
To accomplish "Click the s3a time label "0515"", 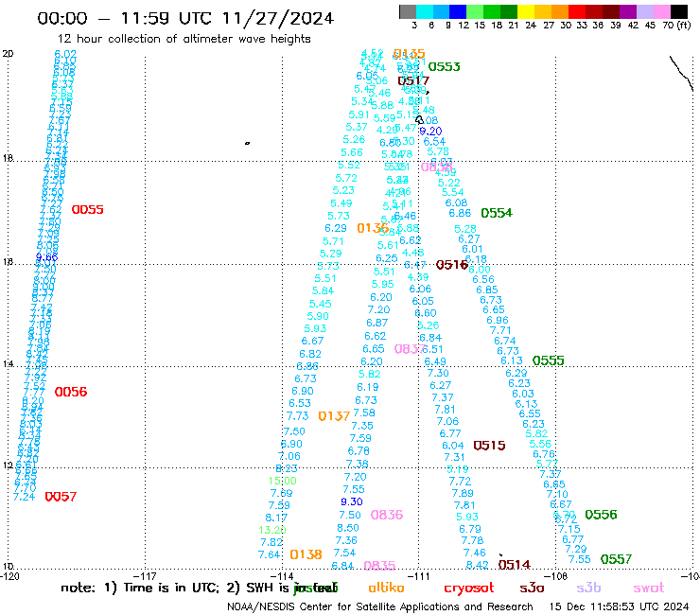I will tap(489, 446).
